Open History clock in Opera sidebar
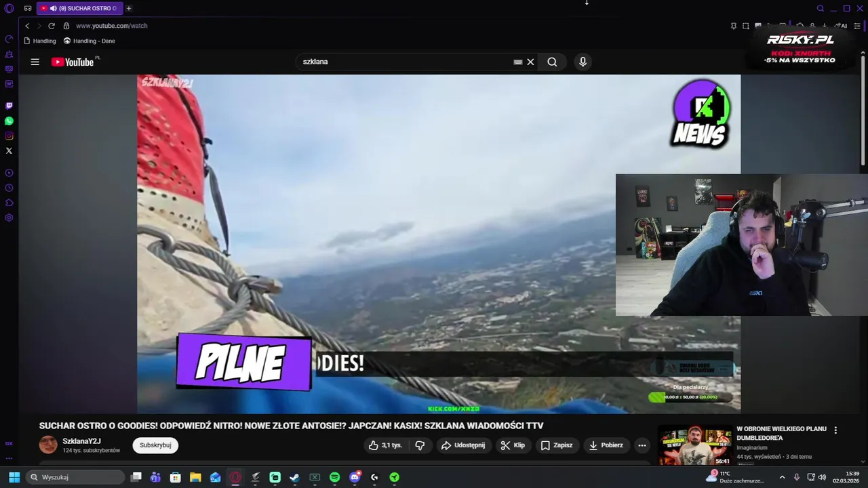Screen dimensions: 868x488 click(x=9, y=188)
